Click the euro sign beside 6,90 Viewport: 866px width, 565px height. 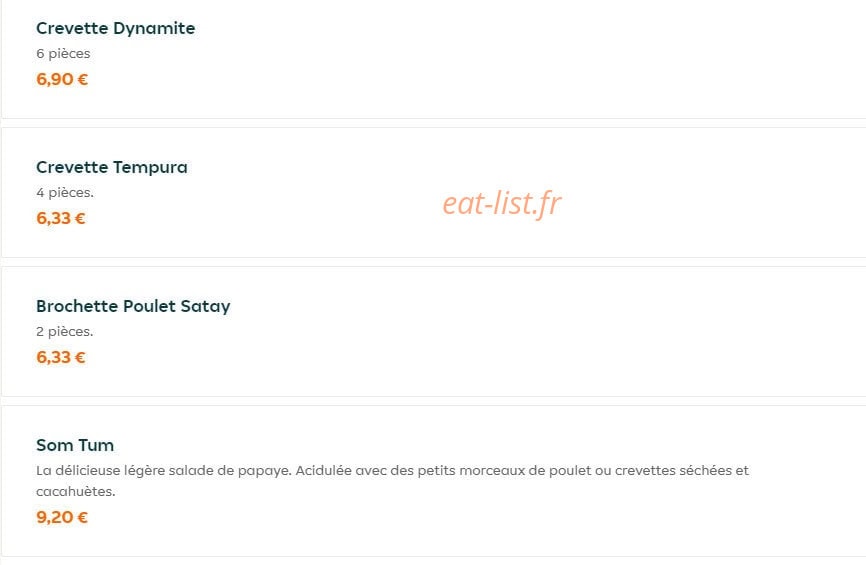coord(82,79)
